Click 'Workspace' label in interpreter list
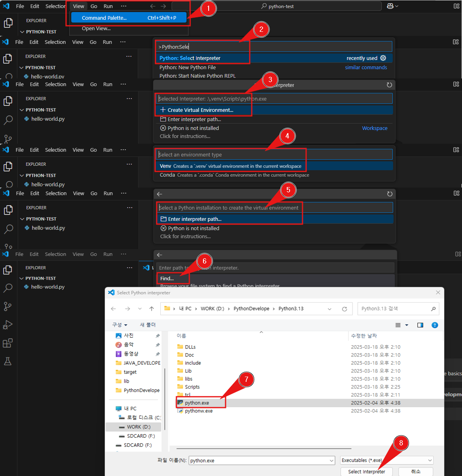The image size is (462, 476). 375,128
